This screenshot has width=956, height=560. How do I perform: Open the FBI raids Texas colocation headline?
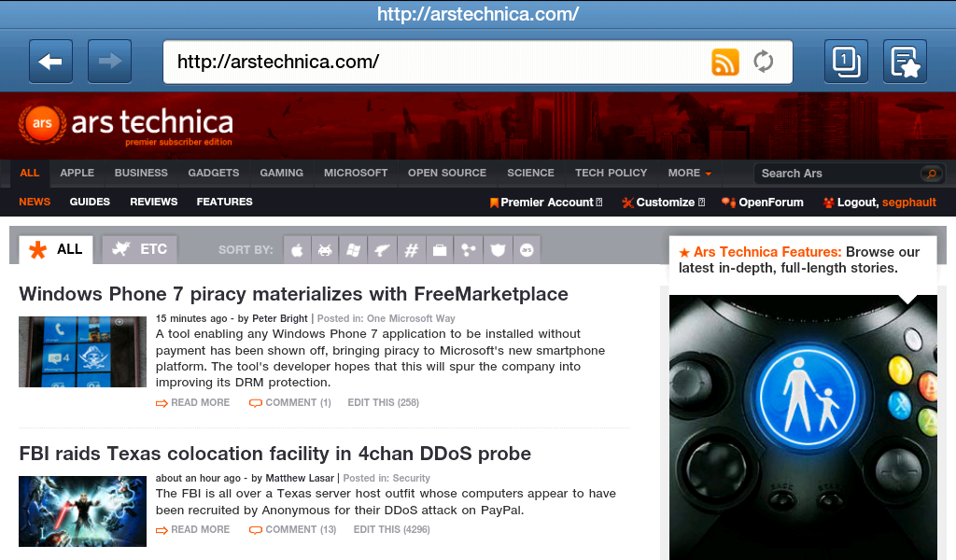pyautogui.click(x=275, y=454)
